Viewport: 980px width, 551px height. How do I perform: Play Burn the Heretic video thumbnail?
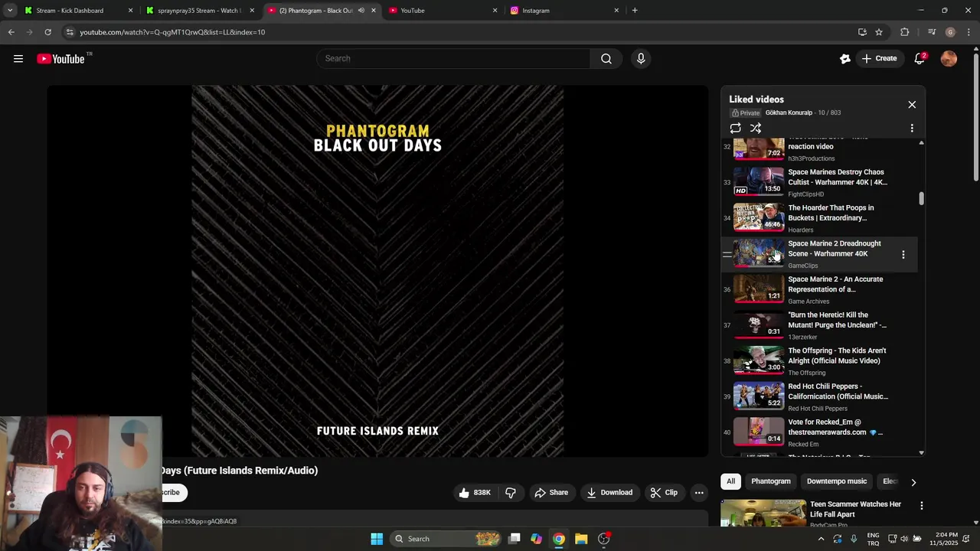[759, 324]
